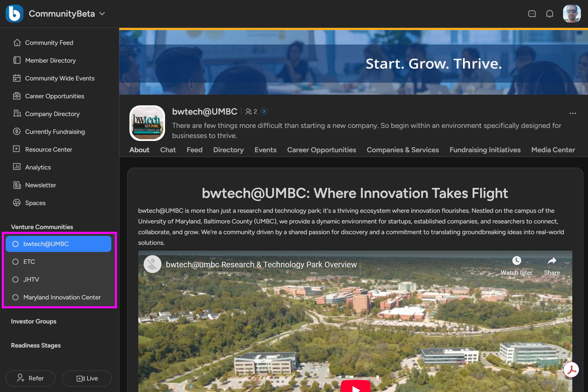Screen dimensions: 588x392
Task: Switch to the Events tab
Action: [x=265, y=150]
